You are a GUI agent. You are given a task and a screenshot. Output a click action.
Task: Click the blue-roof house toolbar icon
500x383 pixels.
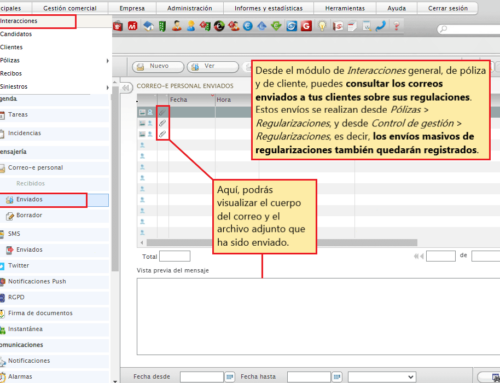click(148, 26)
